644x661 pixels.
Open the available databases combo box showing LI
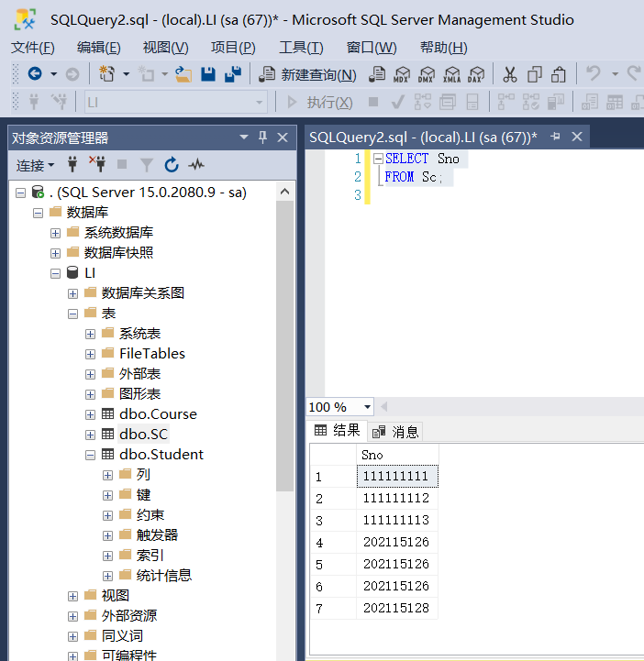coord(176,102)
